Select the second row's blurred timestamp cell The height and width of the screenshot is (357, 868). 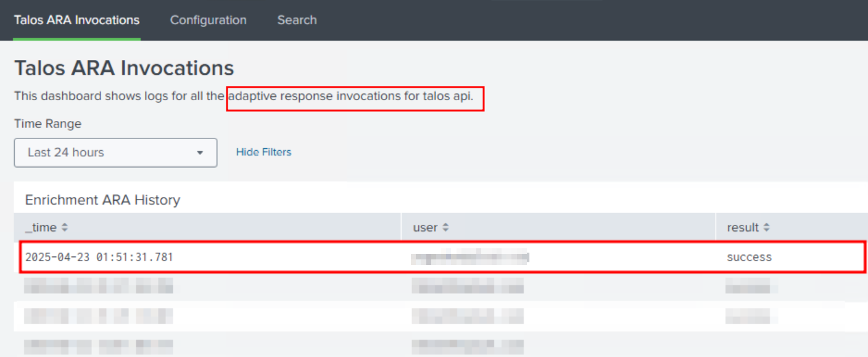(x=99, y=285)
